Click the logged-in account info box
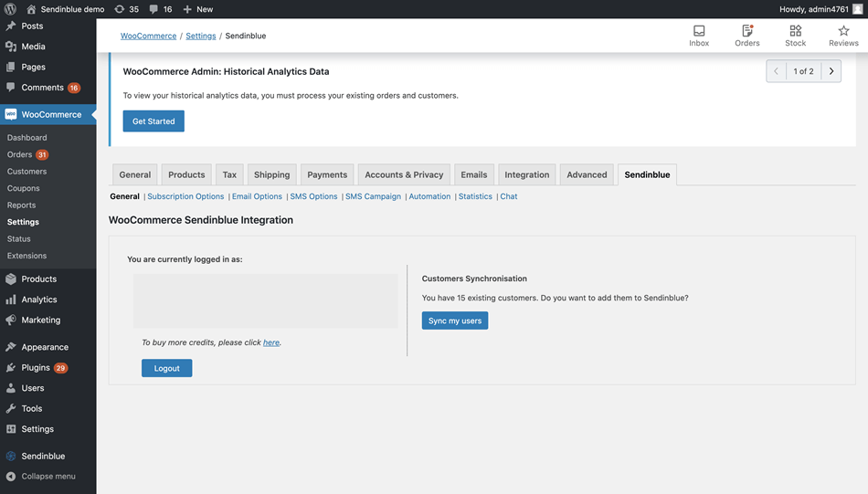Screen dimensions: 868x494 coord(266,301)
